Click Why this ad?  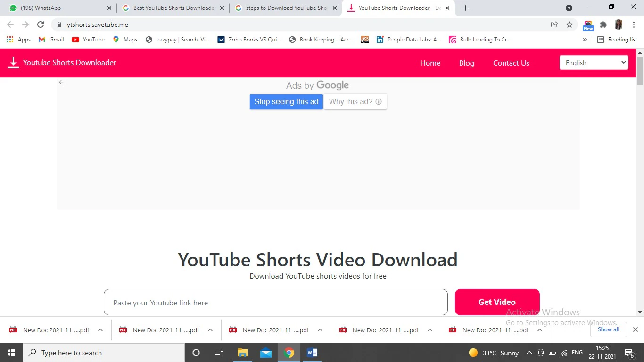[x=355, y=102]
